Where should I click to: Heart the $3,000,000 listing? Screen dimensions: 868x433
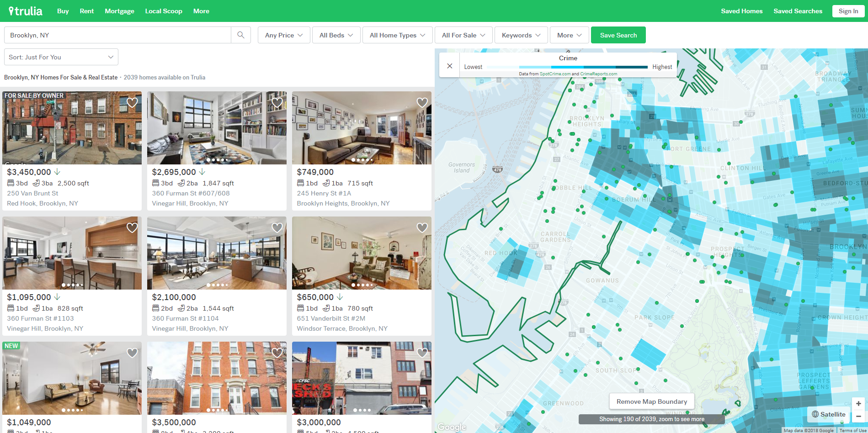click(x=422, y=353)
